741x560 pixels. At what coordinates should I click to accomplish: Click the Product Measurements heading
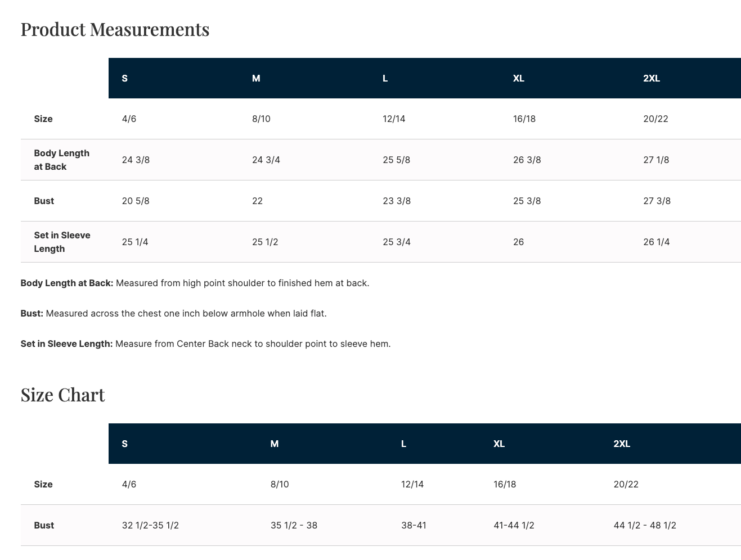coord(115,29)
